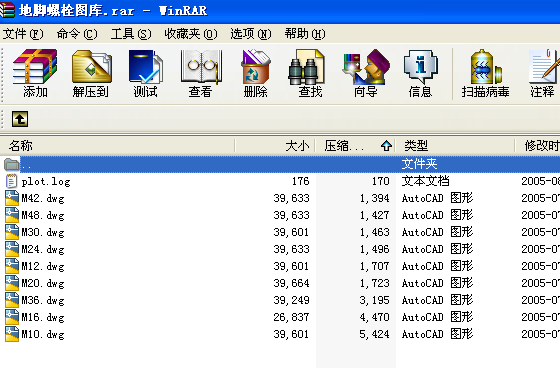Click the size value 176
Screen dimensions: 560x368
(x=300, y=181)
